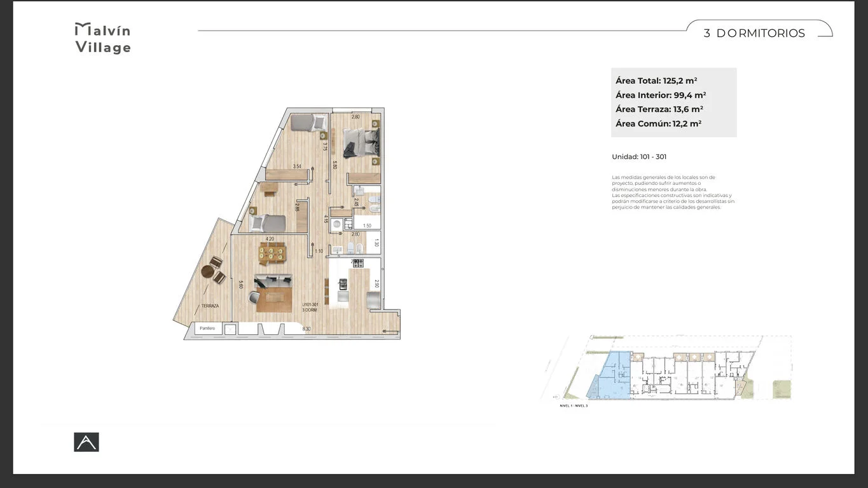
Task: Click the Área Total 125,2 m² text
Action: 656,81
